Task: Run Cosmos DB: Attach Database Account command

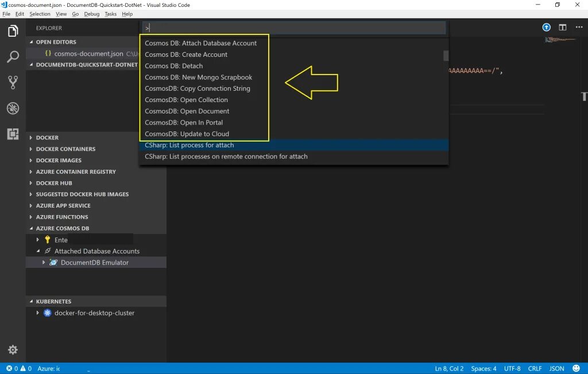Action: click(293, 43)
